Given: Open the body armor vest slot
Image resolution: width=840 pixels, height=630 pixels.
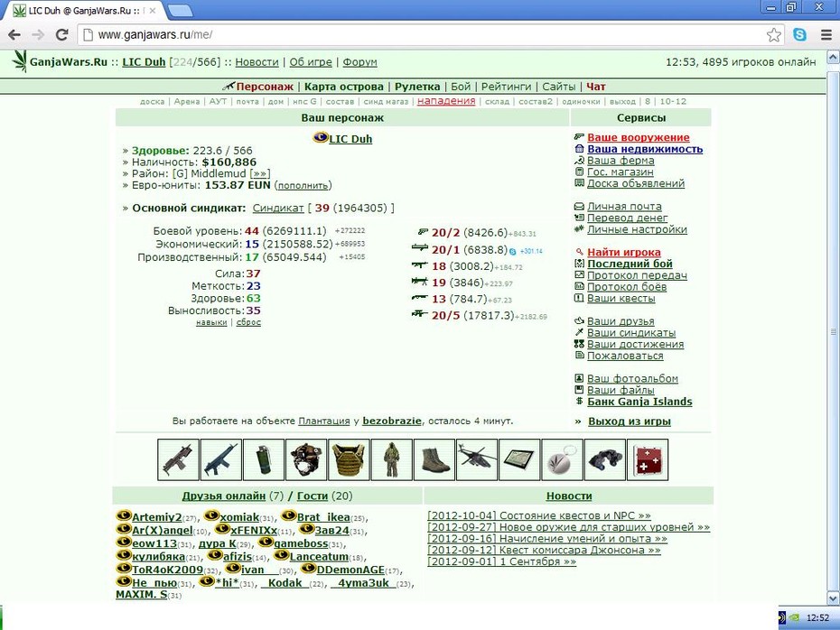Looking at the screenshot, I should (x=350, y=459).
